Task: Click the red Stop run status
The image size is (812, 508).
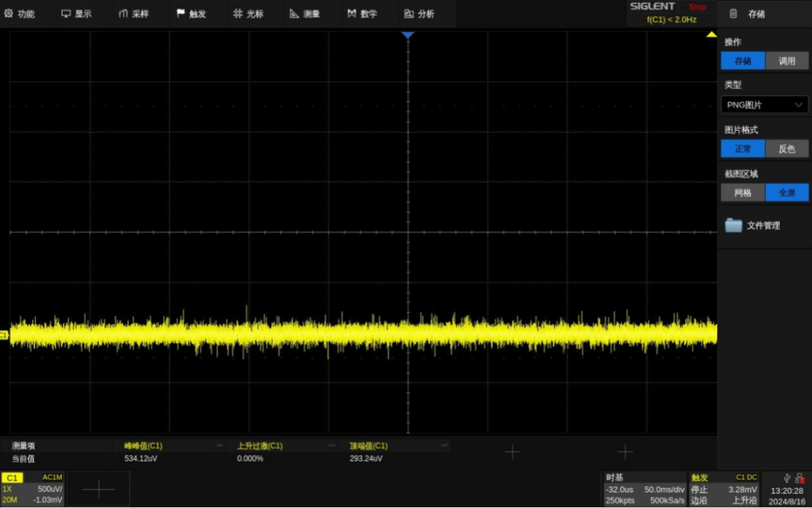Action: click(x=697, y=7)
